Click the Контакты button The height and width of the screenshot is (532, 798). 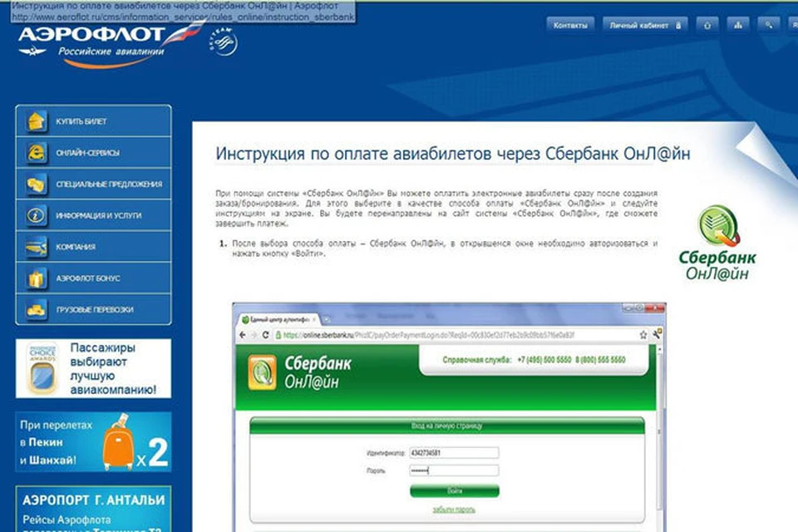[570, 25]
